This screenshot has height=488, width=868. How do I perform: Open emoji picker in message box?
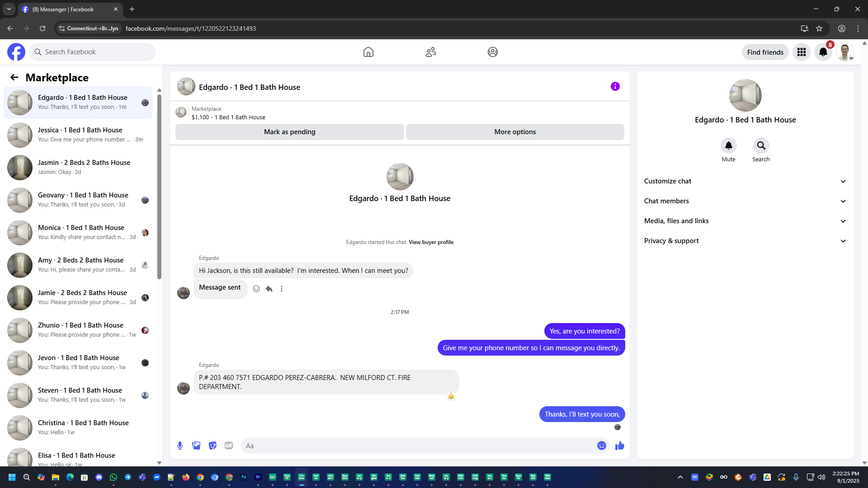pos(601,446)
